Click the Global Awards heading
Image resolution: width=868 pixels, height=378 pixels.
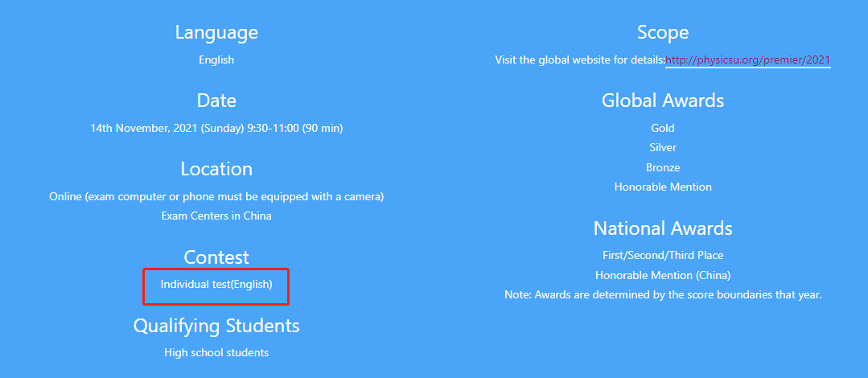click(x=663, y=101)
